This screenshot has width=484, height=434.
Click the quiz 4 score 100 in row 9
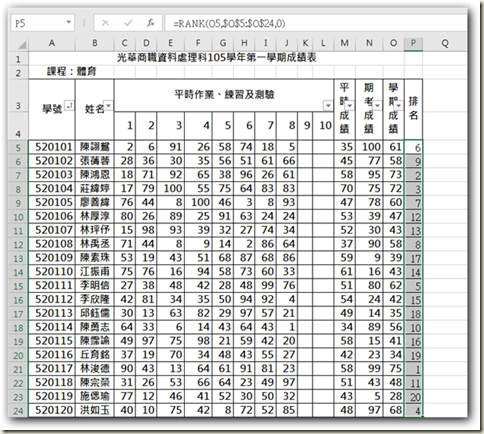coord(198,202)
